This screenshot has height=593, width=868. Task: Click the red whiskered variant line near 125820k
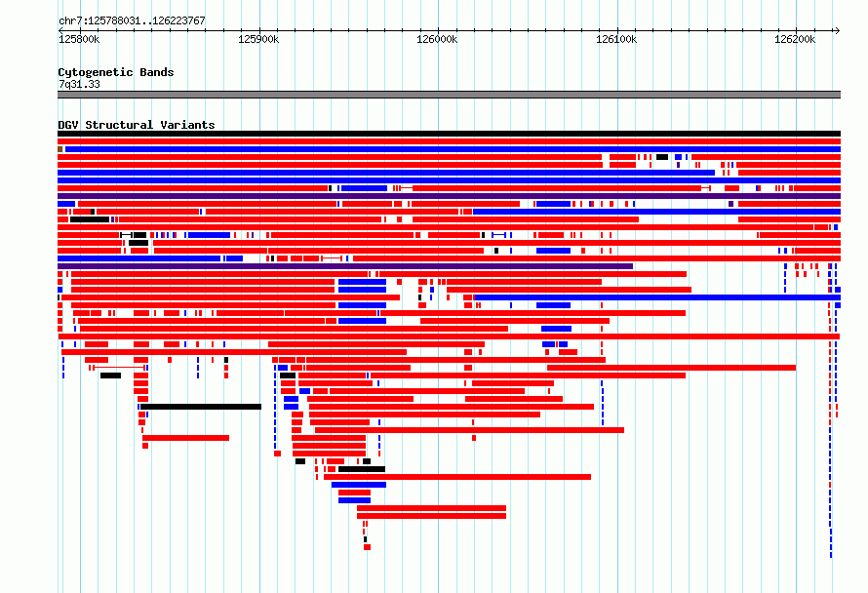(119, 368)
